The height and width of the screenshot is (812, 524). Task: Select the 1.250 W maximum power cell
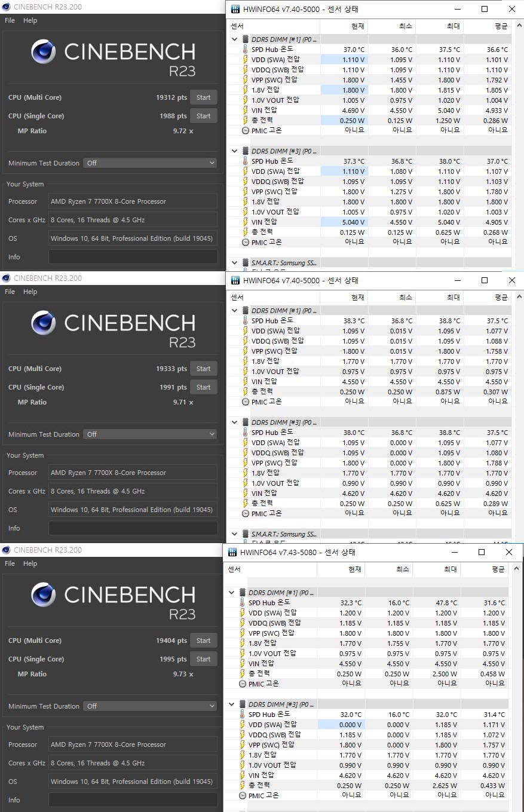pos(439,121)
